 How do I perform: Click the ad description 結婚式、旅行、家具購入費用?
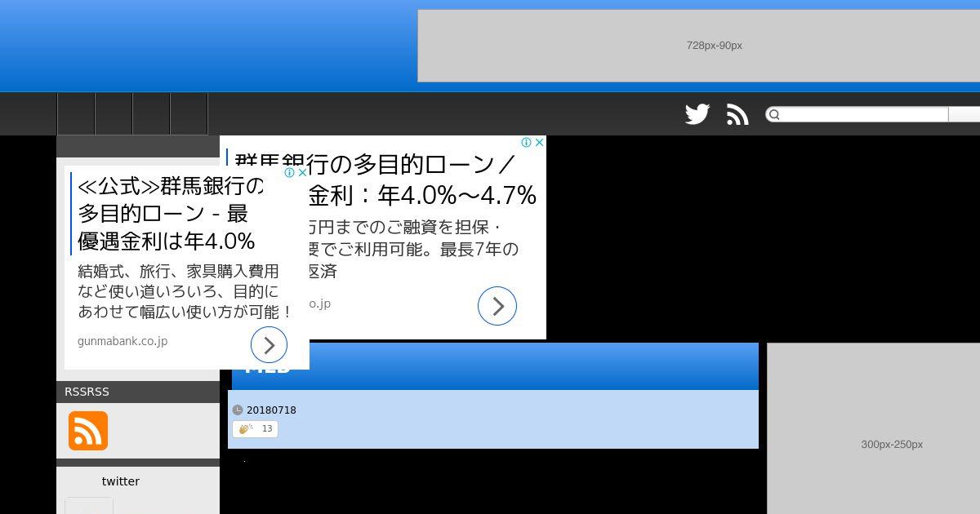tap(178, 271)
